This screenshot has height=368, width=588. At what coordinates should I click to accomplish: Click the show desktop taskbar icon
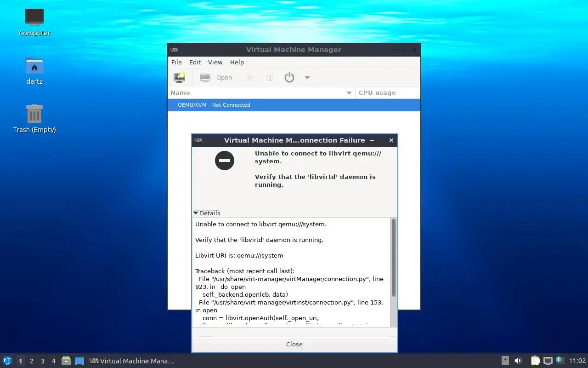tap(79, 361)
